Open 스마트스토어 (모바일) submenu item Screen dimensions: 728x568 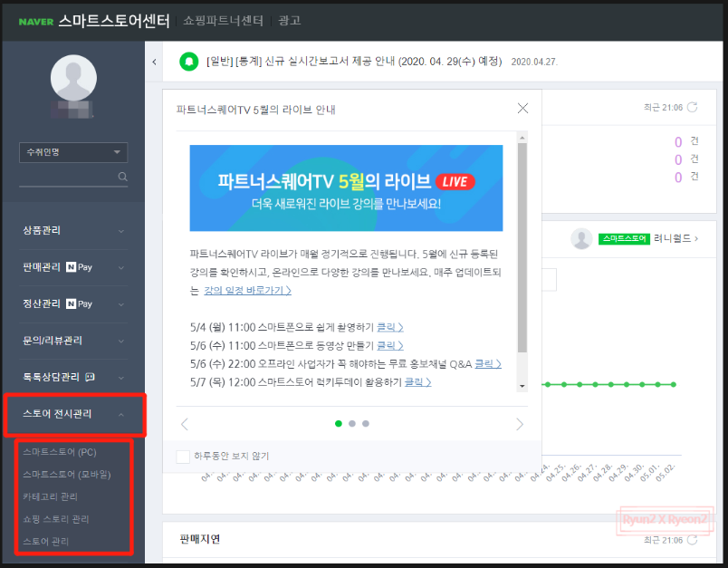[67, 474]
